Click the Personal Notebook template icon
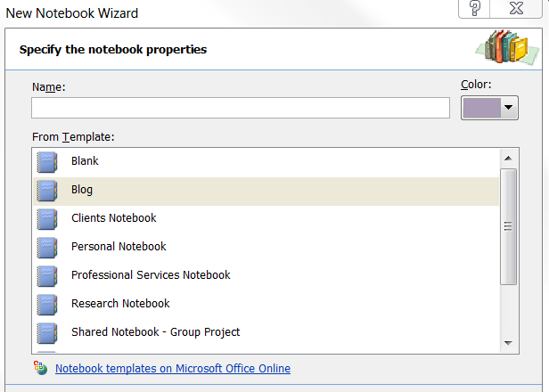The width and height of the screenshot is (549, 392). click(x=47, y=248)
